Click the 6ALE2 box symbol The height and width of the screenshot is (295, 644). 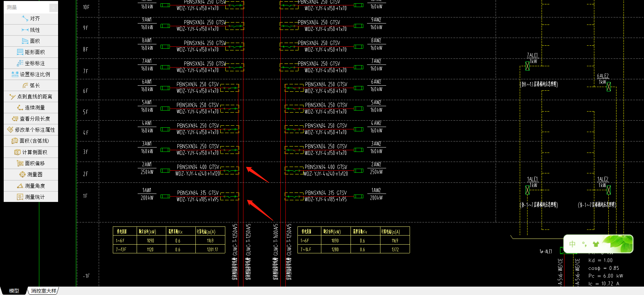[609, 87]
